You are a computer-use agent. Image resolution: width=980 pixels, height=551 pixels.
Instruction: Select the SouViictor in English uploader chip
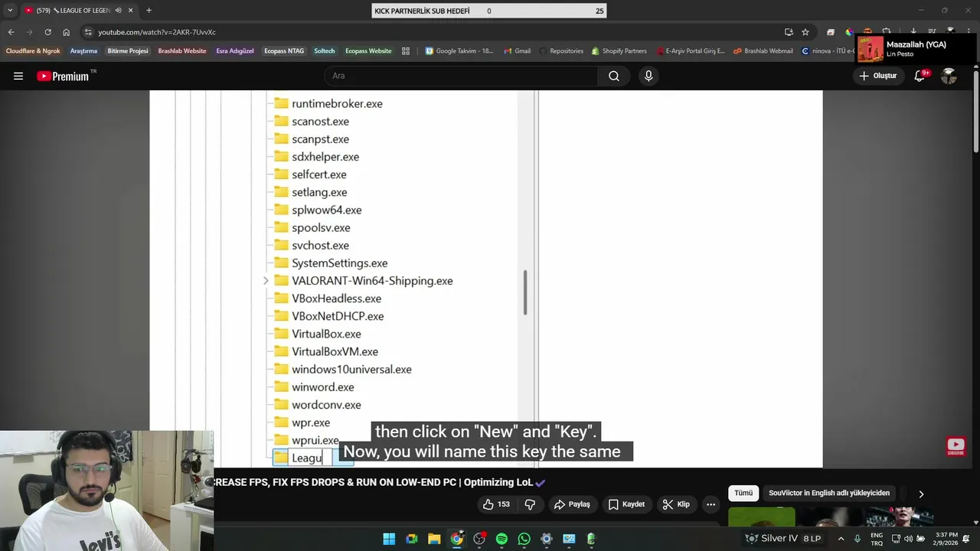click(x=829, y=494)
